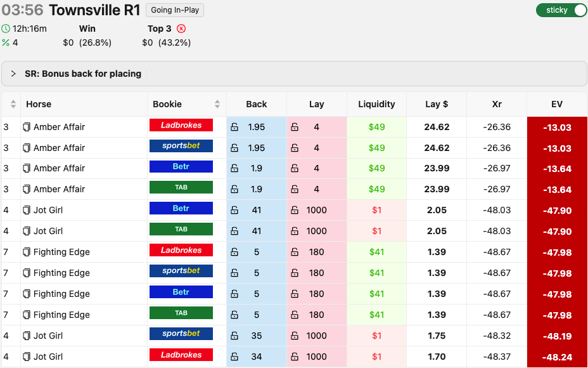Click the green percent icon

pos(6,43)
